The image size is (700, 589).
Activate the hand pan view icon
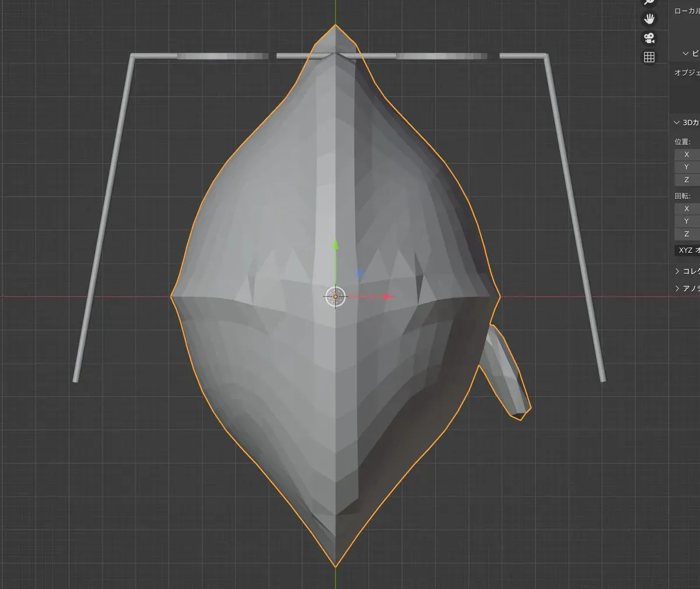pyautogui.click(x=649, y=19)
